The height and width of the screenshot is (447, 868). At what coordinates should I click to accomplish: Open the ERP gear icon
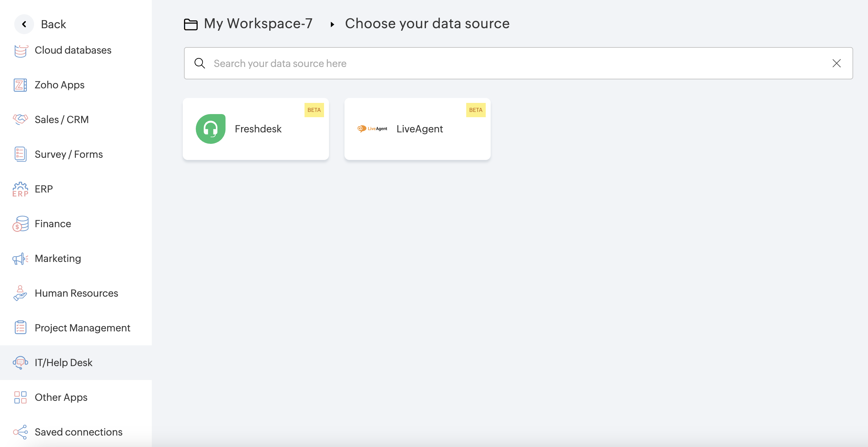coord(20,189)
